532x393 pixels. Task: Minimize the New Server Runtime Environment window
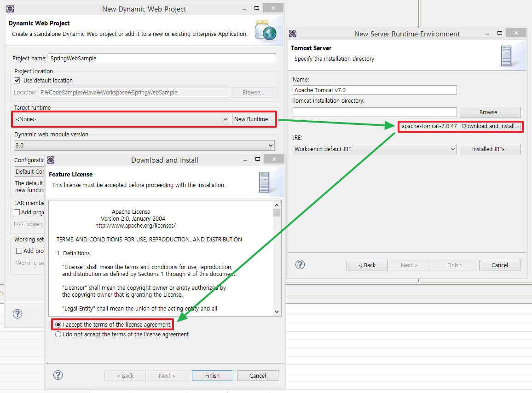487,34
